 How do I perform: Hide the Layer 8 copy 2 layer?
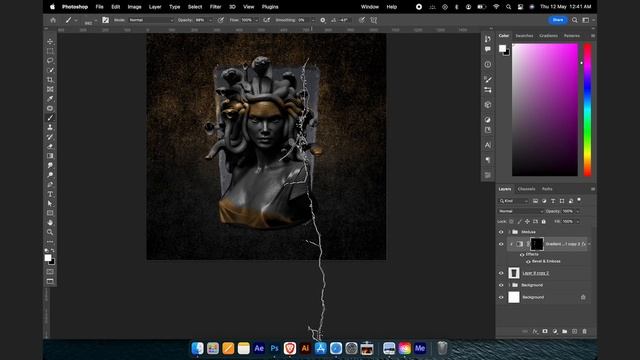(x=501, y=273)
